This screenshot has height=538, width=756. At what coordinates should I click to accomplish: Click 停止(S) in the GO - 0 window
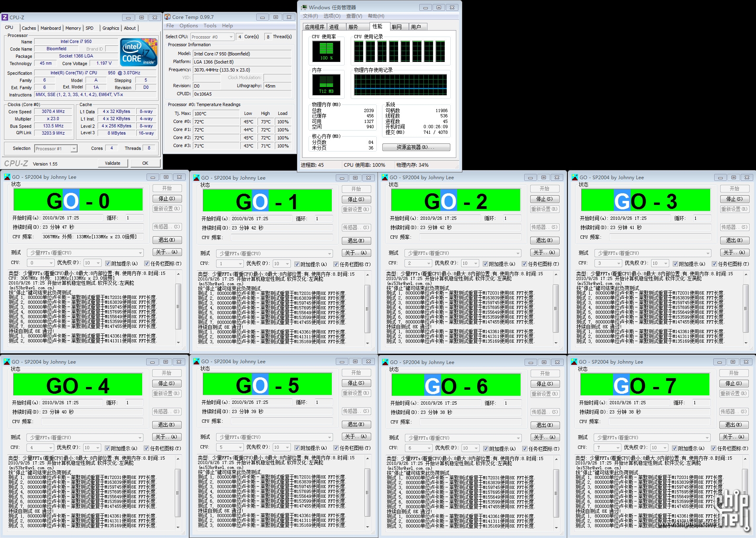[167, 198]
